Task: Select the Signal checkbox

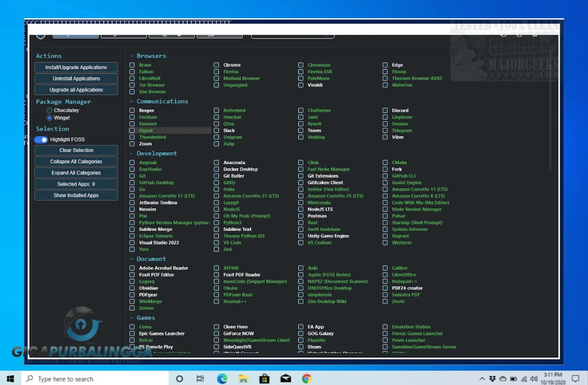Action: (x=132, y=130)
